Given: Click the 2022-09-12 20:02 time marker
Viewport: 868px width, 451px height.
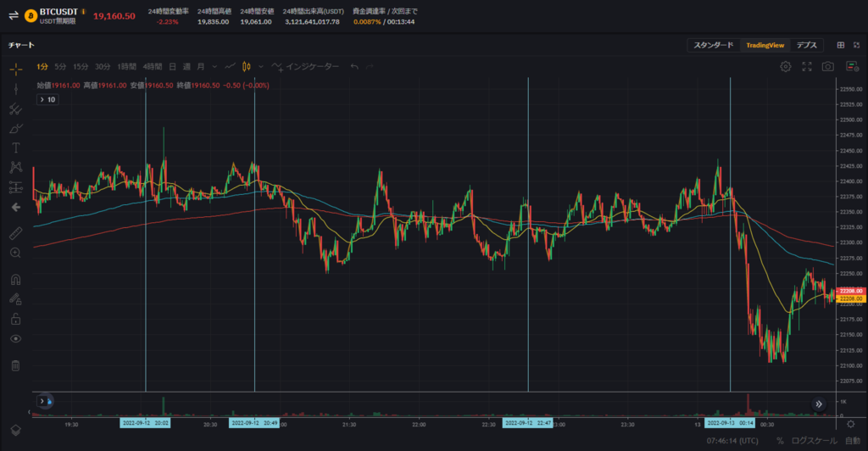Looking at the screenshot, I should click(x=145, y=423).
